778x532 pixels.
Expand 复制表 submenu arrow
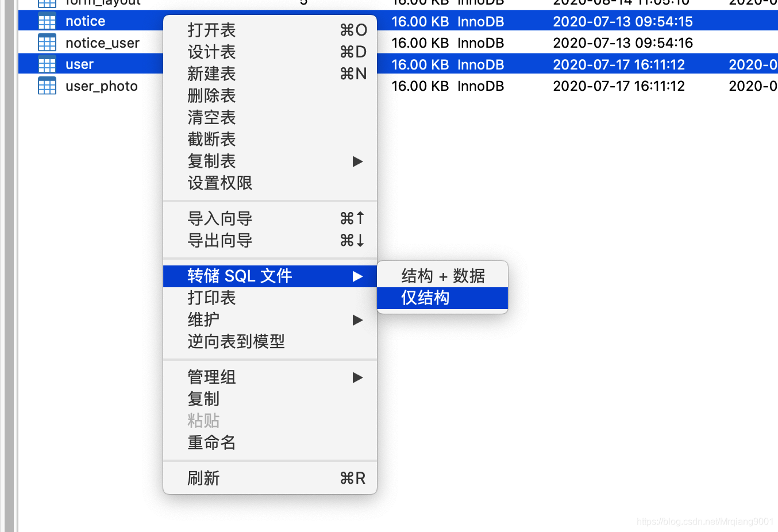point(357,161)
